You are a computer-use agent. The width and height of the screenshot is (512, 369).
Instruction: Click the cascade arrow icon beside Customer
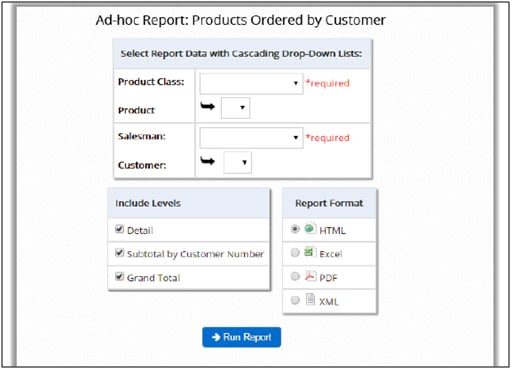[x=207, y=161]
